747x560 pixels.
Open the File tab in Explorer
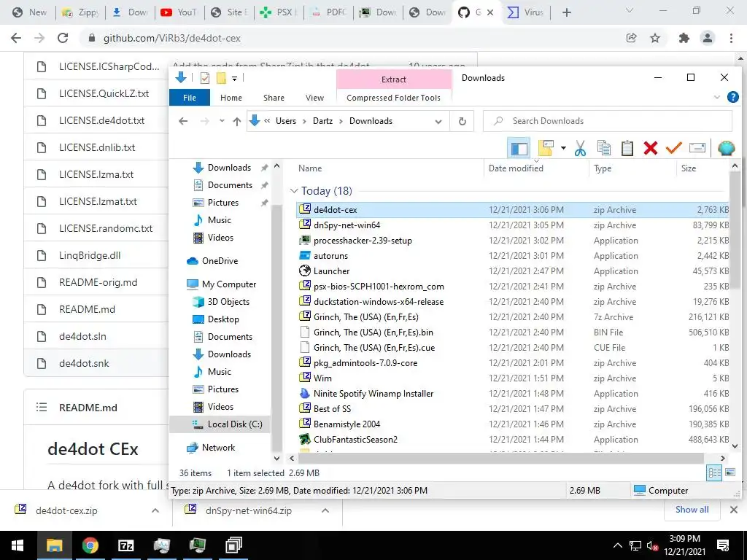pos(190,98)
